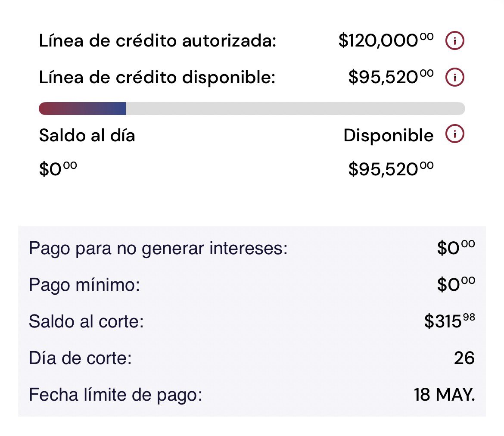Tap the 18 MAY. payment due date
Screen dimensions: 504x436
pyautogui.click(x=444, y=395)
